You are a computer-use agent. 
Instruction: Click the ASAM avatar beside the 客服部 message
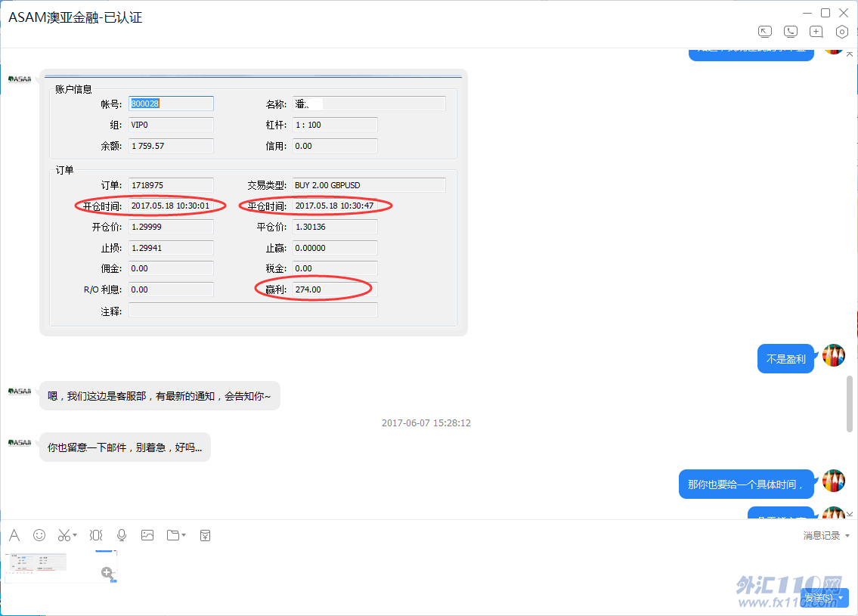click(20, 392)
